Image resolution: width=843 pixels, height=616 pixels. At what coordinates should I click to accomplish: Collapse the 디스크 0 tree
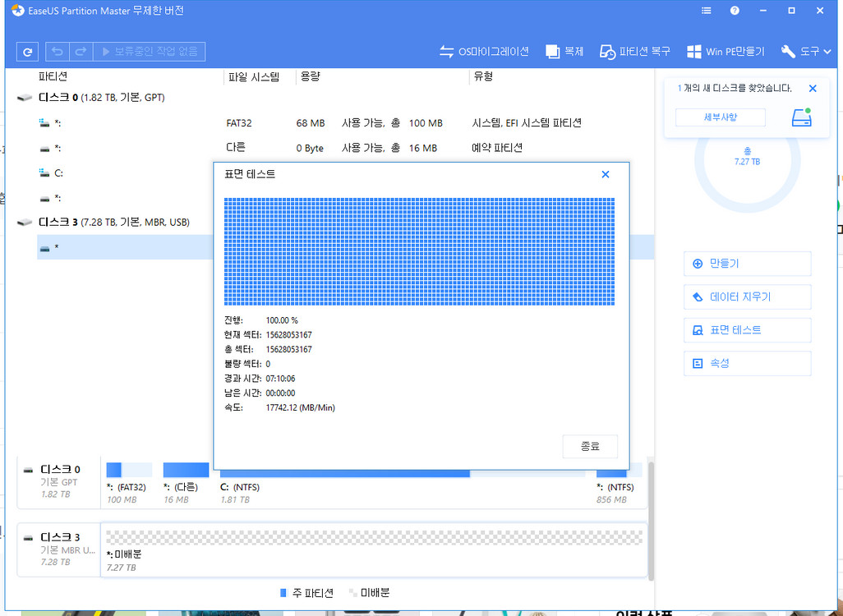22,97
